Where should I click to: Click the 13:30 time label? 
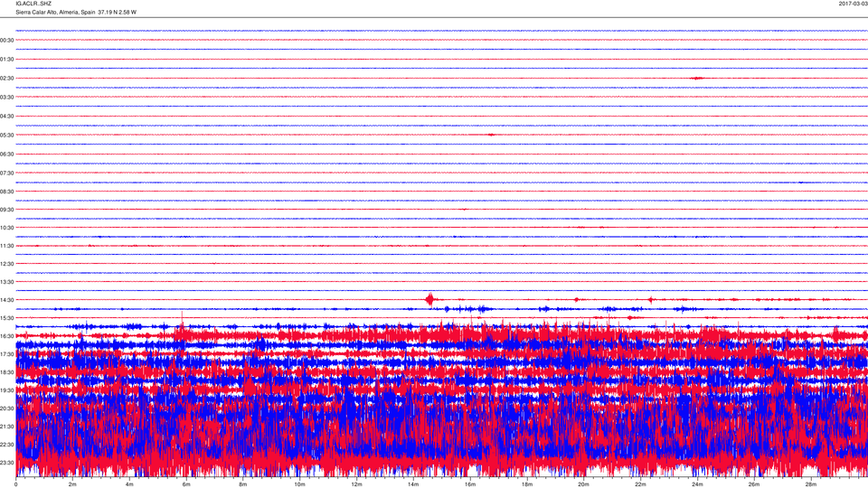coord(7,282)
